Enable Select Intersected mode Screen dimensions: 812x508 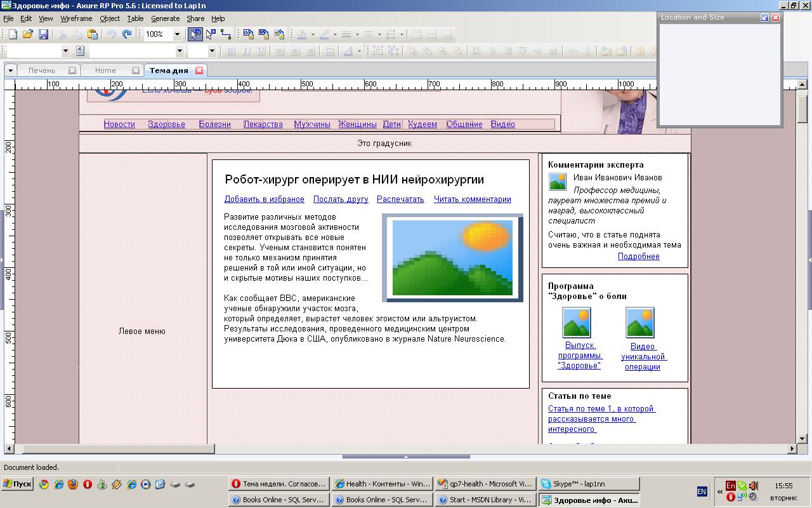195,34
